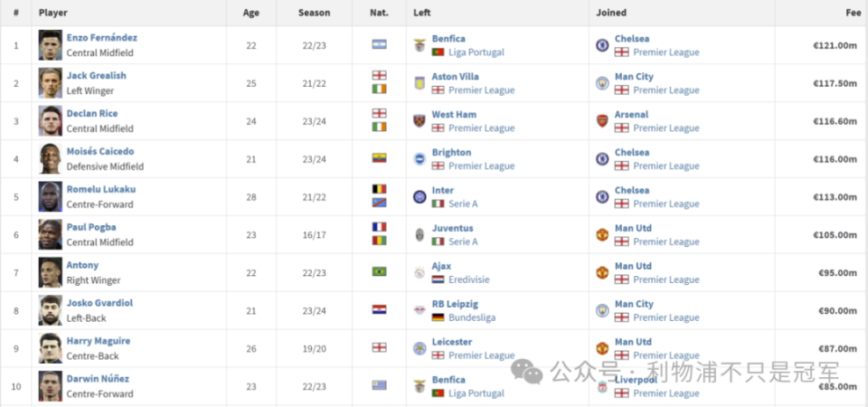Viewport: 868px width, 407px height.
Task: Click the Aston Villa crest icon
Action: pyautogui.click(x=420, y=83)
